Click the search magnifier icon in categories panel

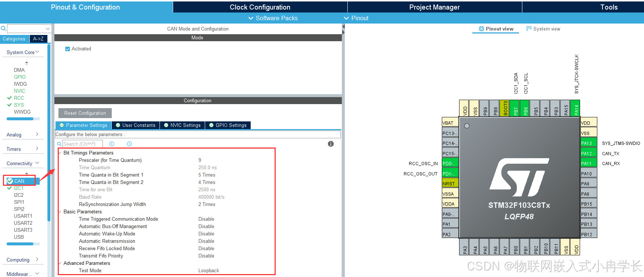click(x=3, y=29)
